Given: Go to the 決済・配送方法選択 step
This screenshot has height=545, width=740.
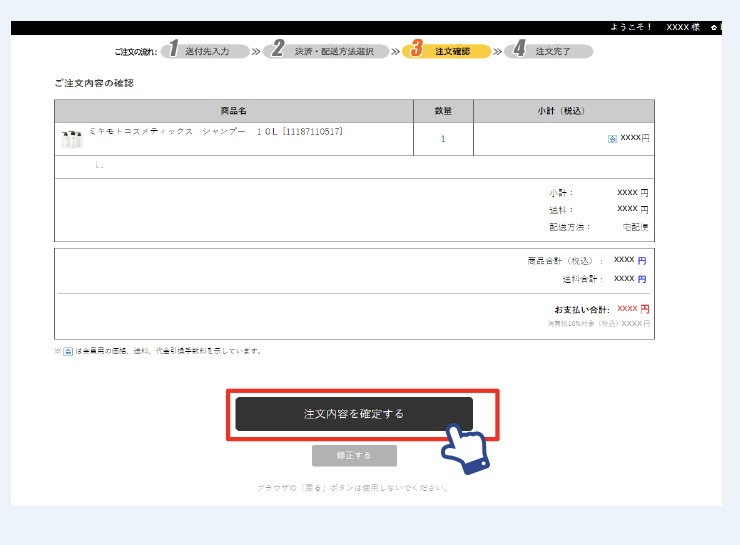Looking at the screenshot, I should (x=334, y=51).
